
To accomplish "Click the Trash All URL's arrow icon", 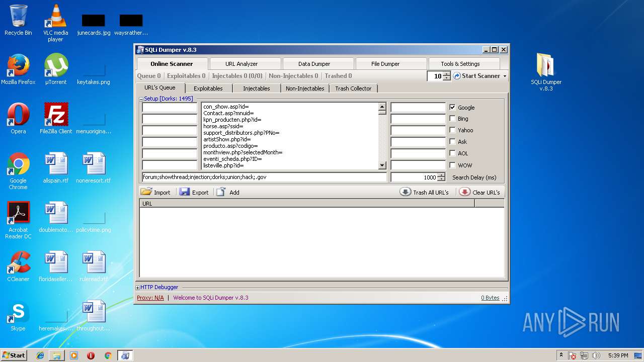I will (406, 192).
